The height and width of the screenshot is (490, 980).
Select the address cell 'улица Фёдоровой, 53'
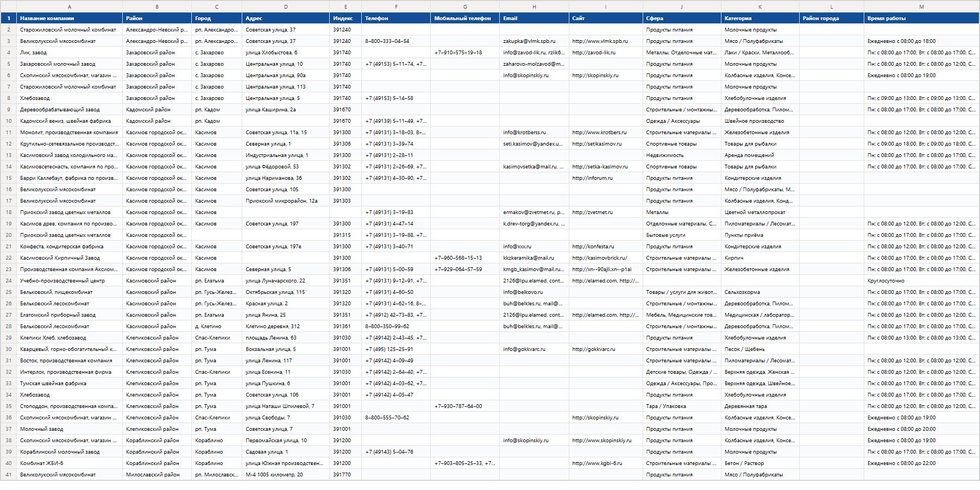(286, 167)
